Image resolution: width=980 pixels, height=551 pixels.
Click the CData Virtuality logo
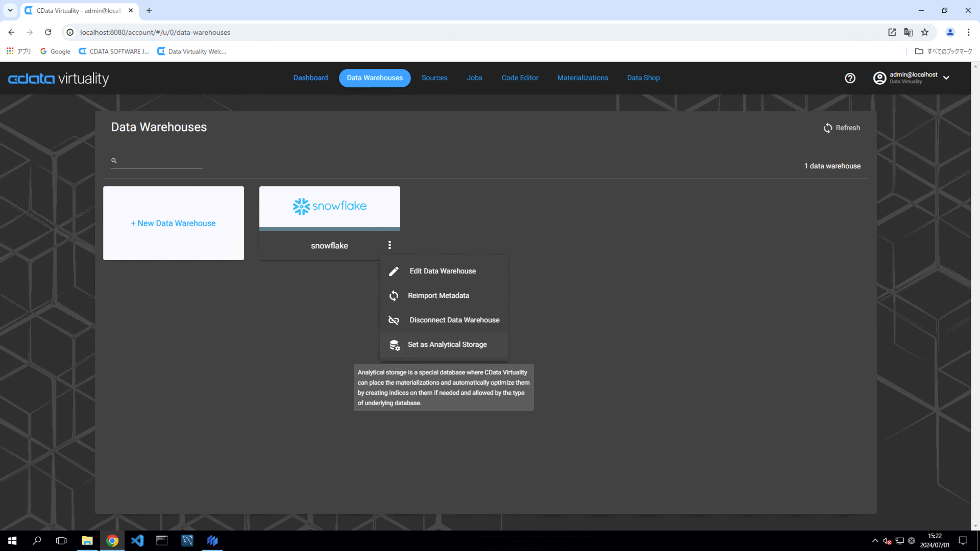(x=59, y=79)
